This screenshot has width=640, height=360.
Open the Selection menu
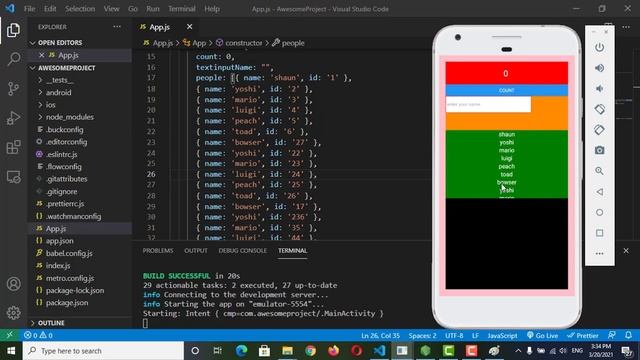80,9
